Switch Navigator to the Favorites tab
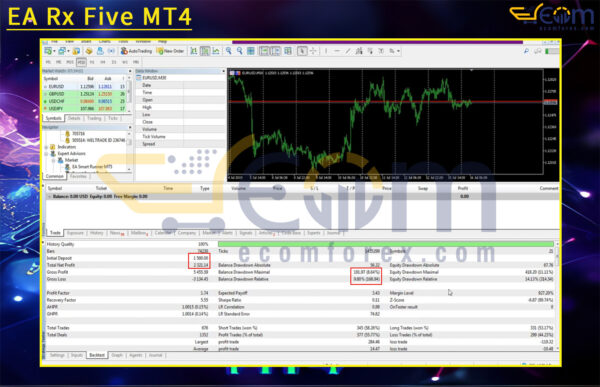The height and width of the screenshot is (387, 600). pyautogui.click(x=78, y=176)
